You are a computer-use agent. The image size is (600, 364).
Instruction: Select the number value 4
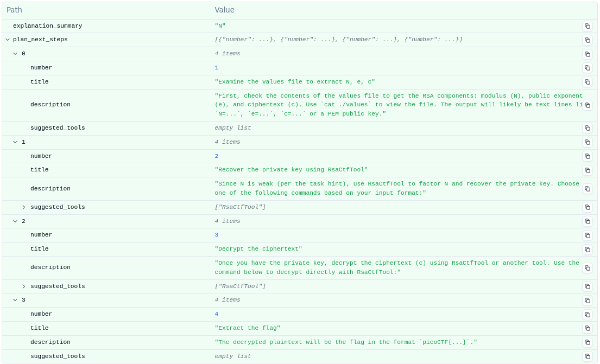216,314
